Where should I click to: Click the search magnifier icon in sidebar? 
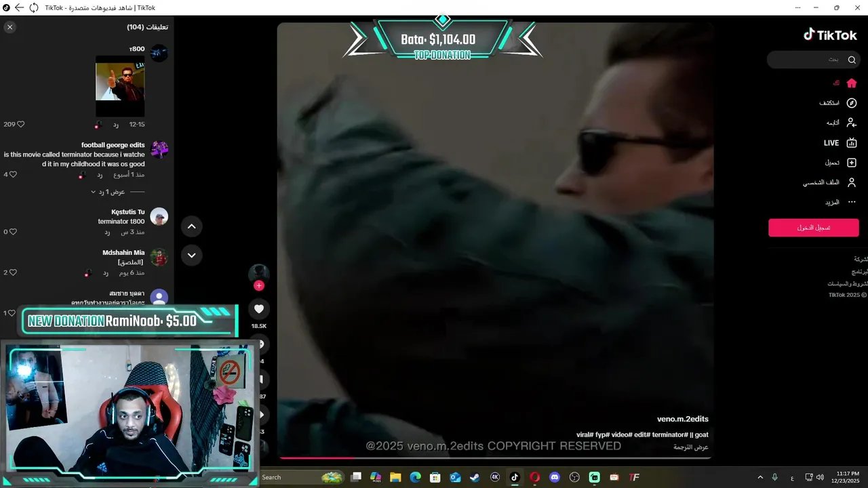coord(852,60)
